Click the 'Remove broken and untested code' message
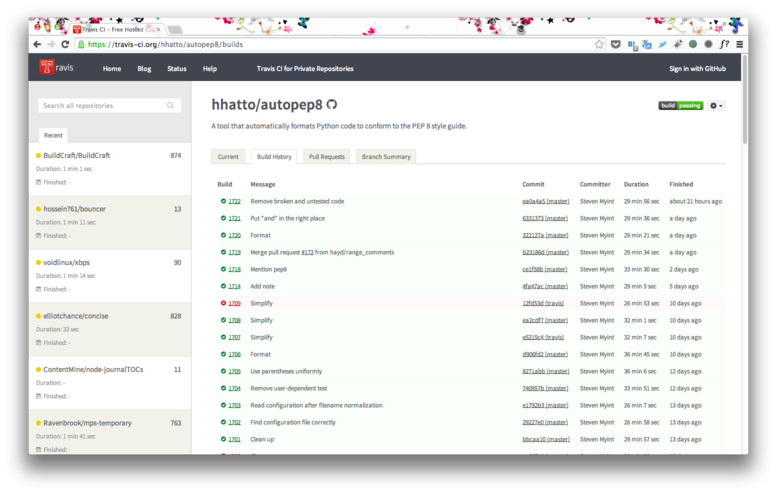The width and height of the screenshot is (777, 494). (x=297, y=202)
